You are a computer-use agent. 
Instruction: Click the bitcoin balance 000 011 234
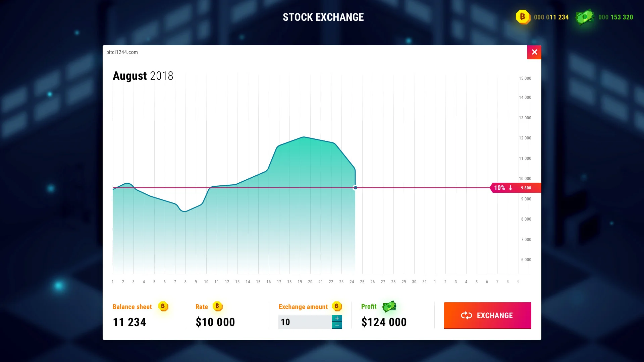point(551,17)
